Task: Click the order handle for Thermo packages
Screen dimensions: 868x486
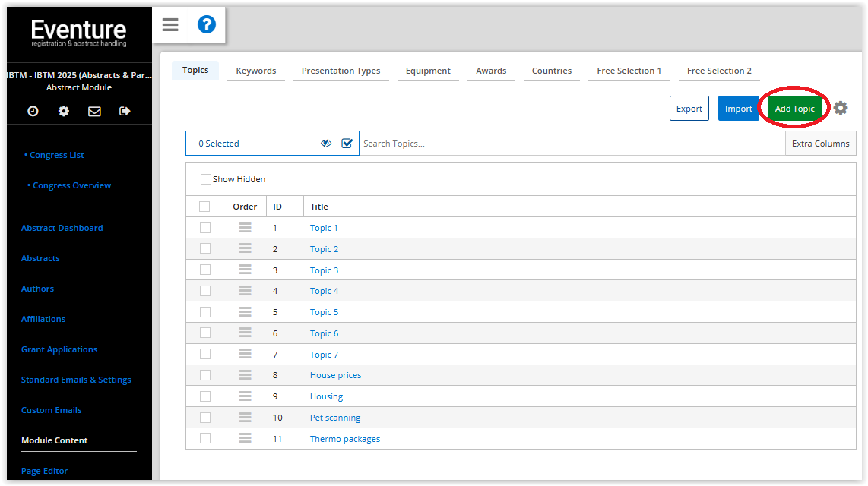Action: point(246,438)
